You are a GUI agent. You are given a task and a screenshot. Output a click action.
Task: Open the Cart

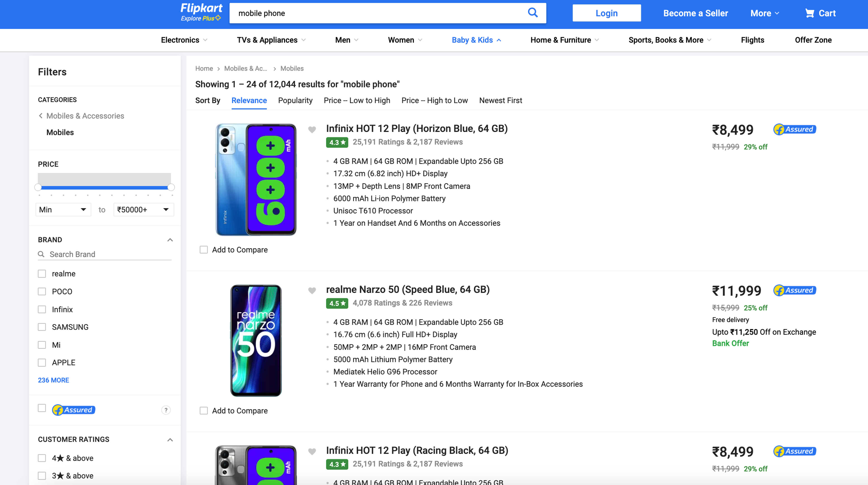pos(820,13)
